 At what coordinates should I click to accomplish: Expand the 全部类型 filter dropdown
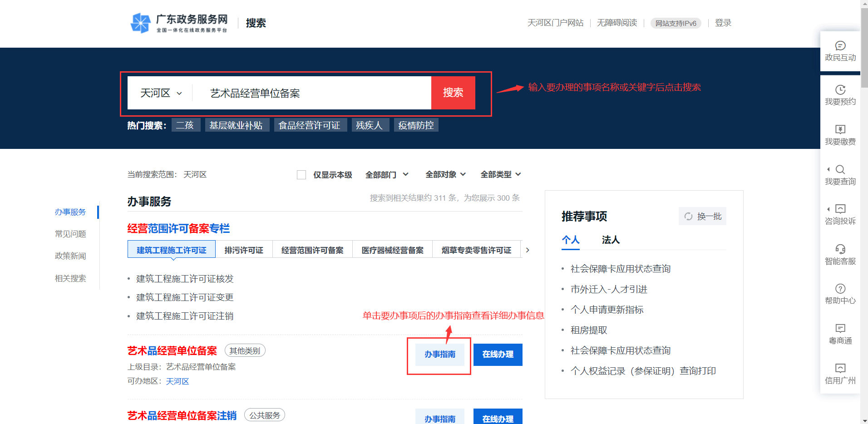coord(500,175)
